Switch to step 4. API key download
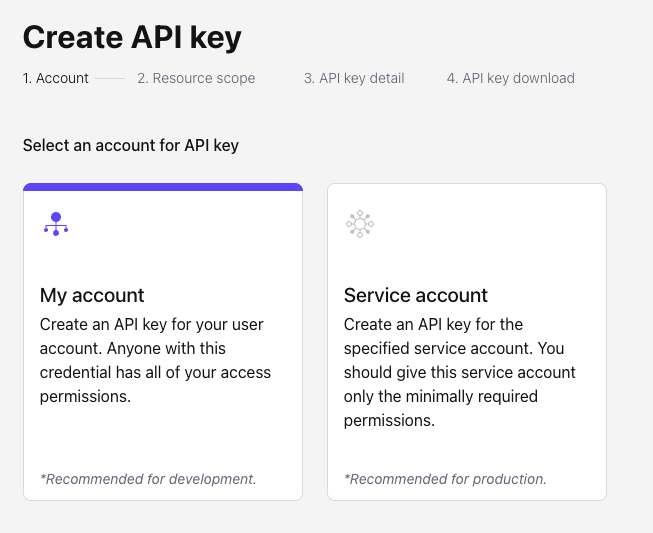 pos(510,78)
